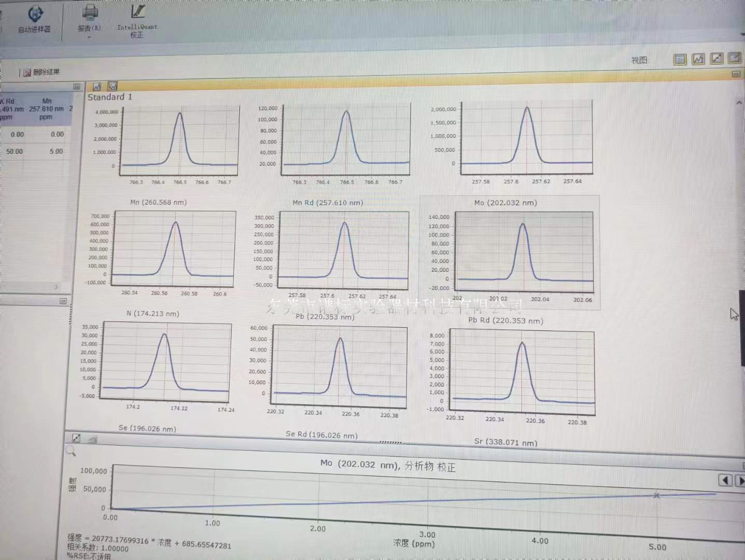Select the rightmost view icon beside 视图

(734, 58)
